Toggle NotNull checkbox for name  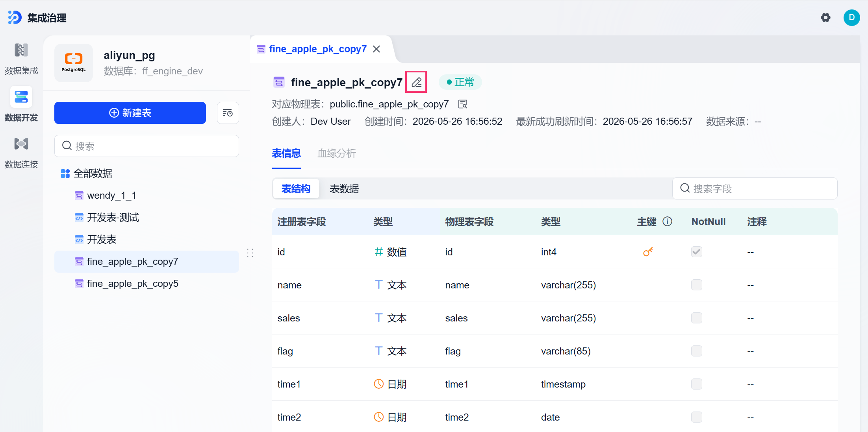[x=696, y=285]
